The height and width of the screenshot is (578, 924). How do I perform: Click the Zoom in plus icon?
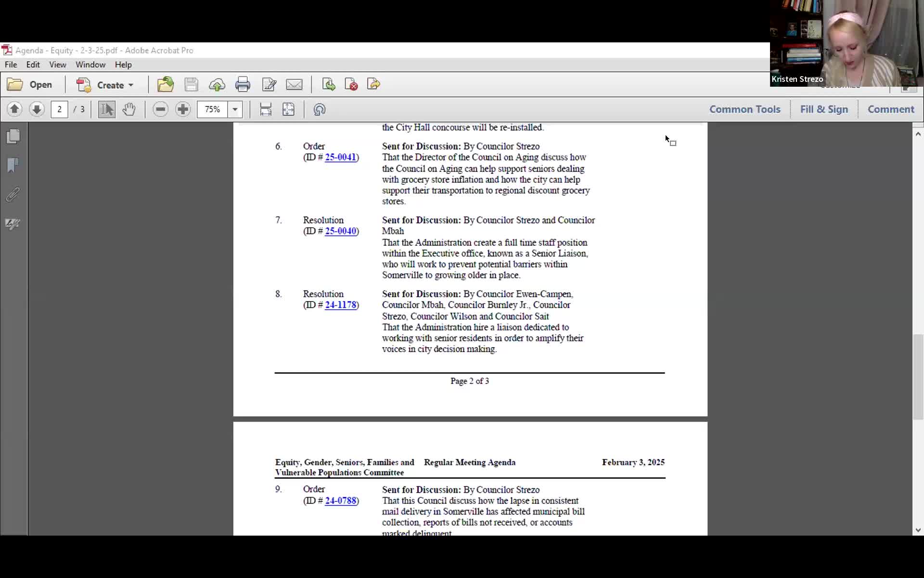coord(183,109)
